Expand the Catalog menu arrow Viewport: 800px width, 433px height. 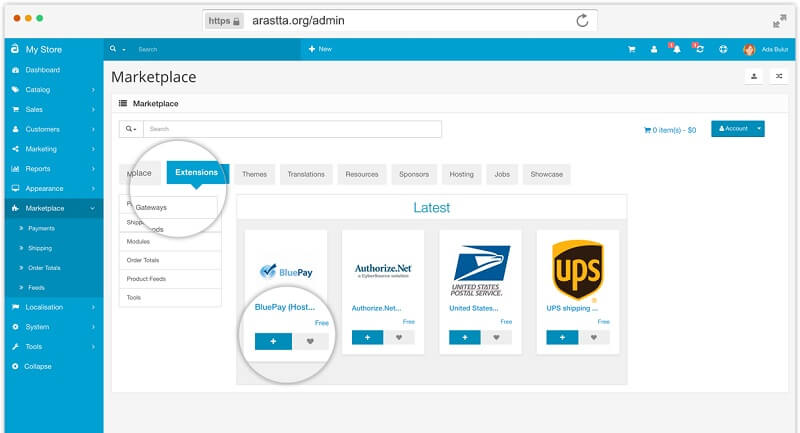pyautogui.click(x=93, y=90)
